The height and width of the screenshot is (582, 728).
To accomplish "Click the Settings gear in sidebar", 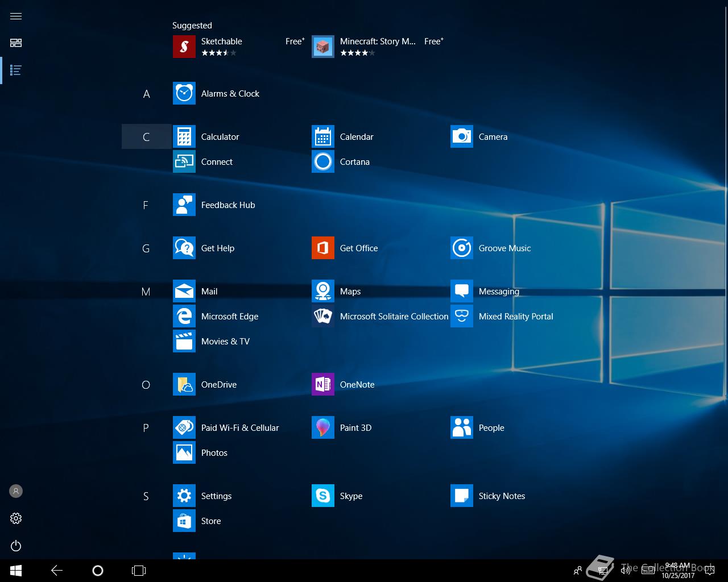I will coord(16,518).
